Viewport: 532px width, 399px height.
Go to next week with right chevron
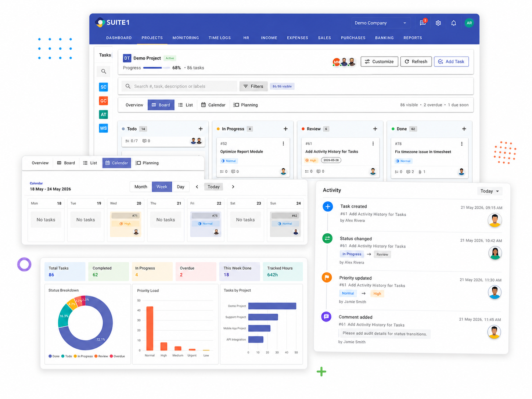pyautogui.click(x=233, y=187)
